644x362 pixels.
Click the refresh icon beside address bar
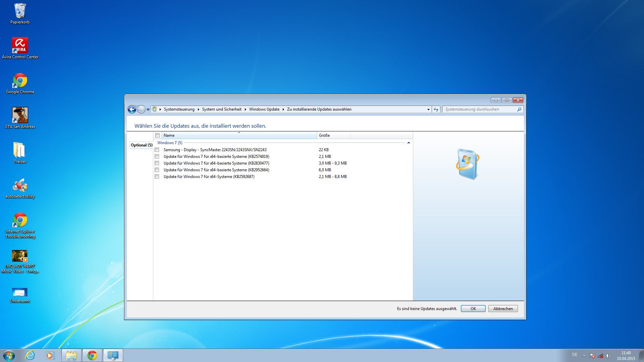point(436,109)
